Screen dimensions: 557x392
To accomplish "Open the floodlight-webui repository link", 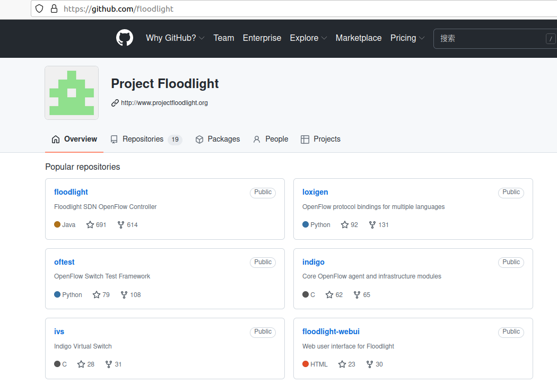I will 330,332.
